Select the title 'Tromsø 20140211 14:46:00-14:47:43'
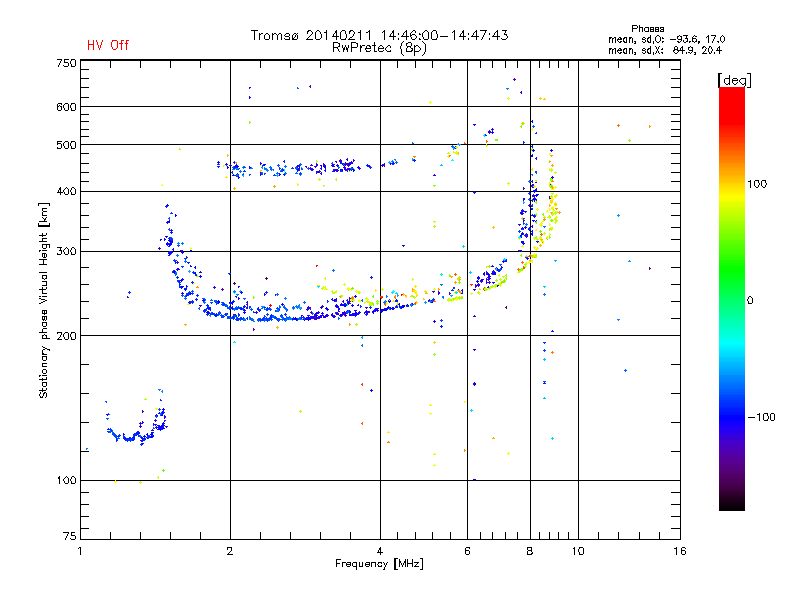The width and height of the screenshot is (800, 600). click(x=379, y=35)
